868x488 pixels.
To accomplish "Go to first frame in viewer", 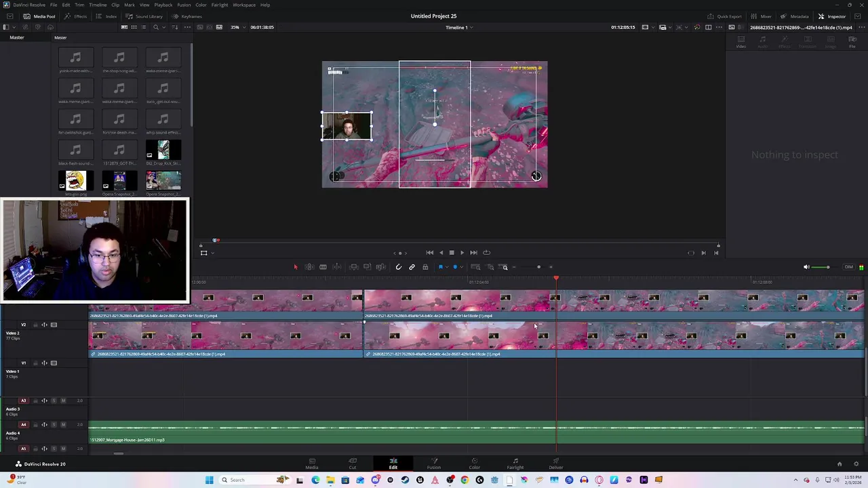I will tap(430, 253).
